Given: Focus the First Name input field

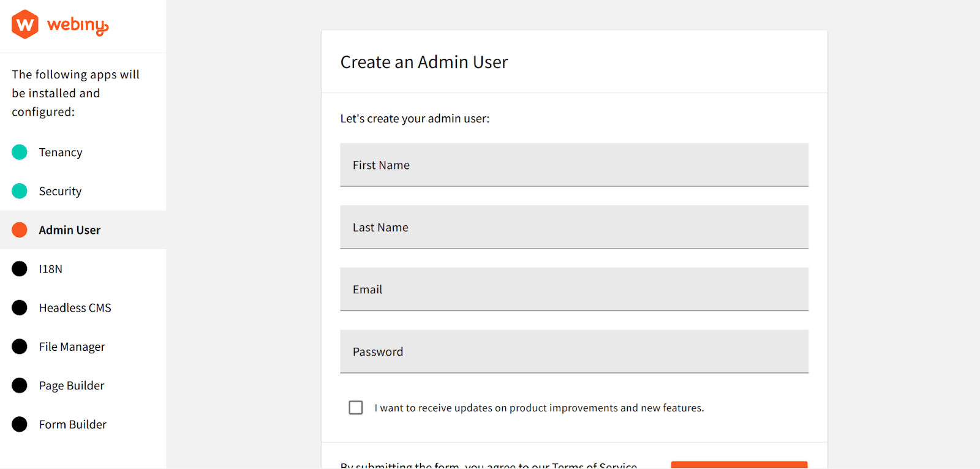Looking at the screenshot, I should 573,165.
